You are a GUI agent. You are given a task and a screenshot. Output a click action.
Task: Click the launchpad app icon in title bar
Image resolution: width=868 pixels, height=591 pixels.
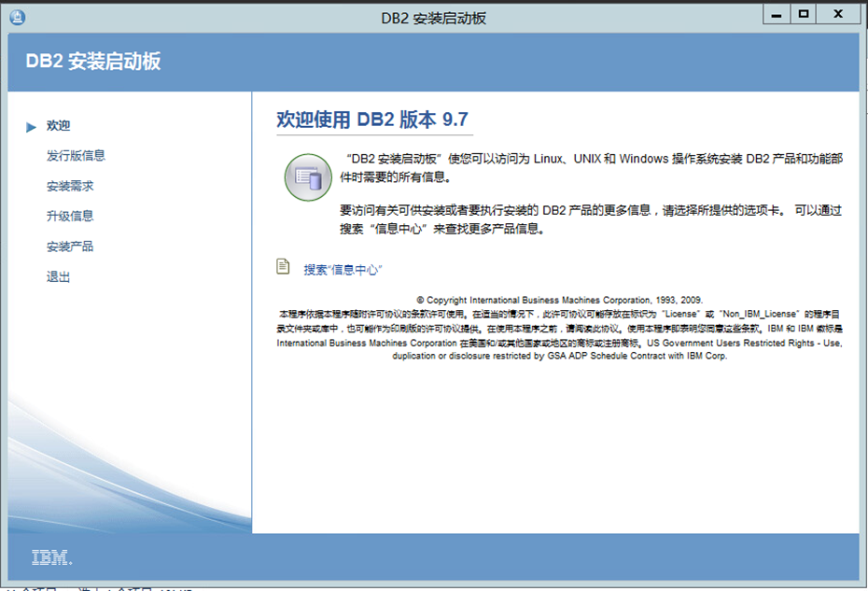click(x=17, y=17)
